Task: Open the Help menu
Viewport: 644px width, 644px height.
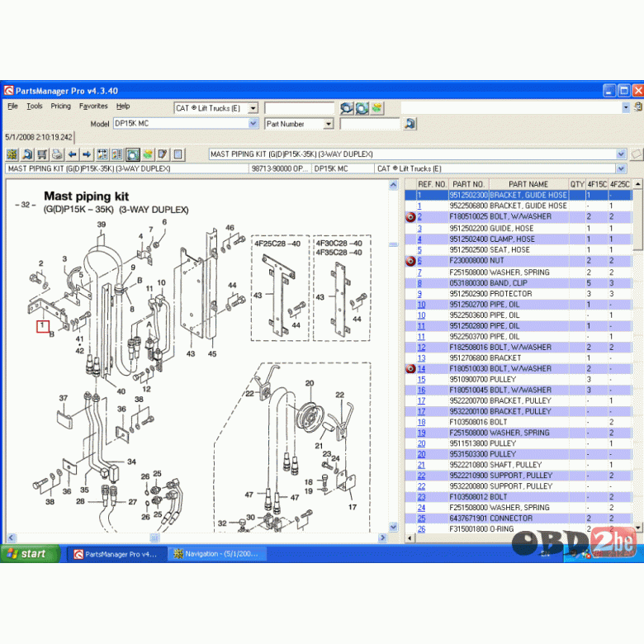Action: (123, 106)
